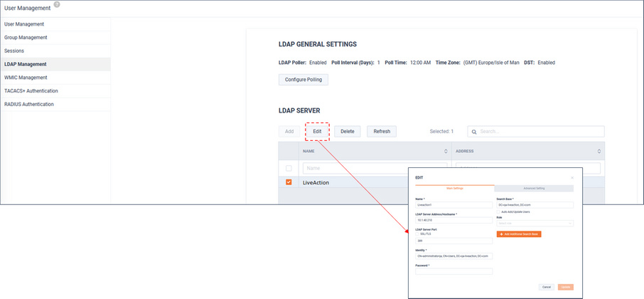Viewport: 644px width, 299px height.
Task: Click the '(GMT) Europe/Isle of Man' value
Action: (x=491, y=63)
